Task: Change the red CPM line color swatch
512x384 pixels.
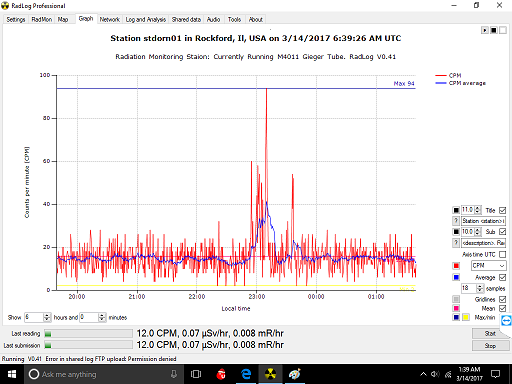Action: (456, 266)
